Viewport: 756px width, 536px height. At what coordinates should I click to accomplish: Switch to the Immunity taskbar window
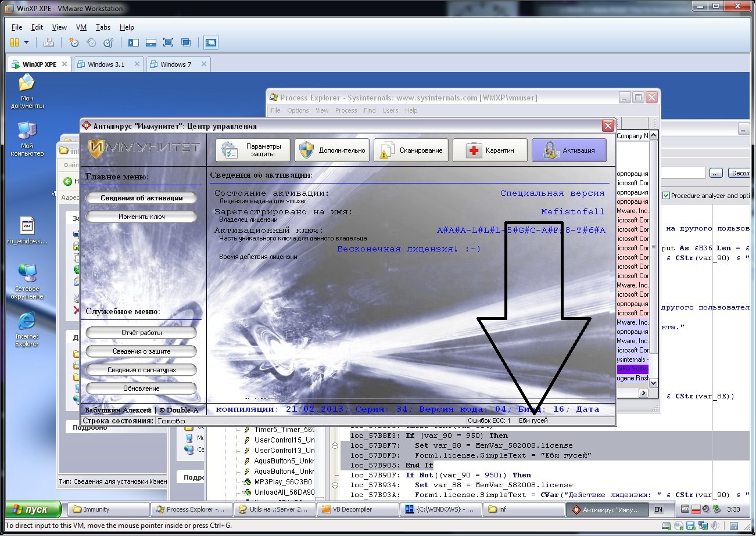[108, 509]
